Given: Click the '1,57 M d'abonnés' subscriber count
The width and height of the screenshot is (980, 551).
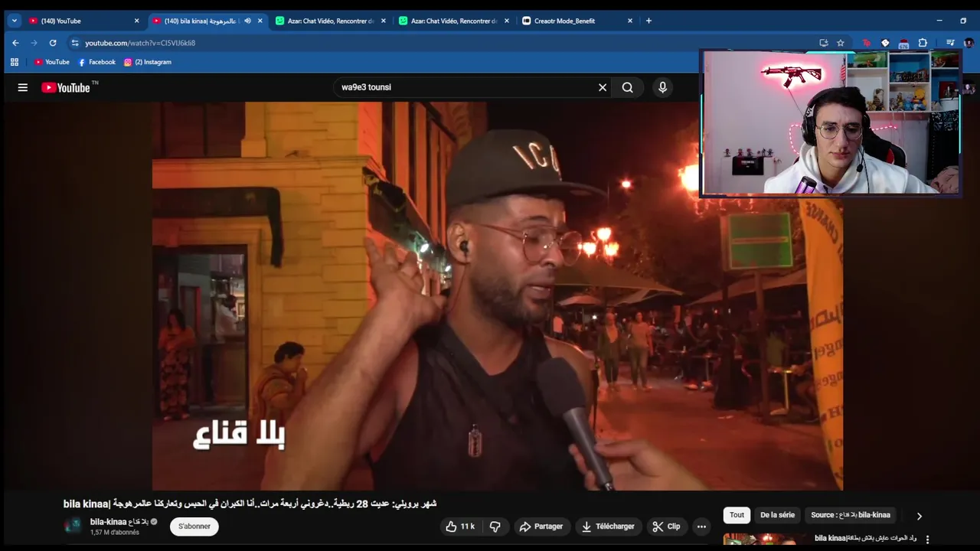Looking at the screenshot, I should pyautogui.click(x=115, y=533).
